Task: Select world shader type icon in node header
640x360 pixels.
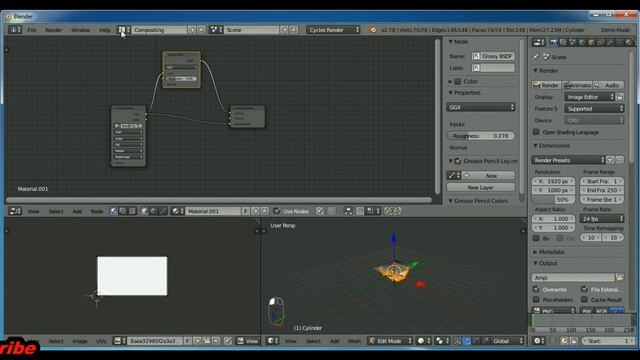Action: [153, 211]
